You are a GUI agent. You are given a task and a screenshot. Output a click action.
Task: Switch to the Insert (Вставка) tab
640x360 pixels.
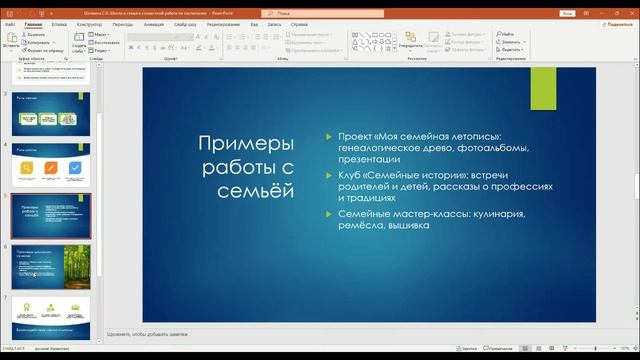(x=59, y=24)
